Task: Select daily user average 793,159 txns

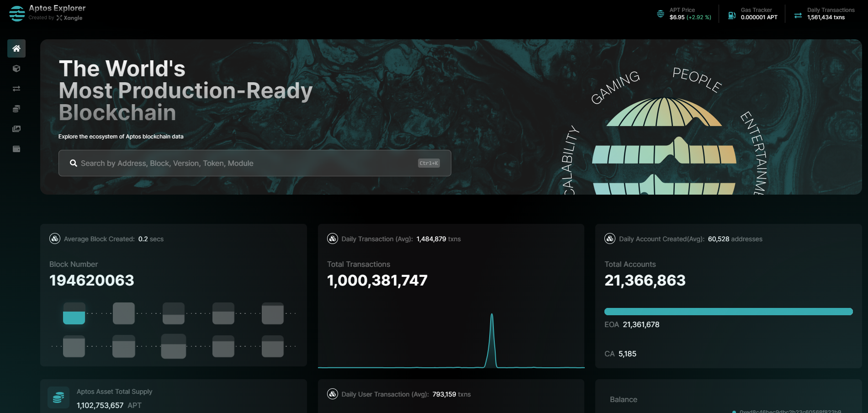Action: point(452,394)
